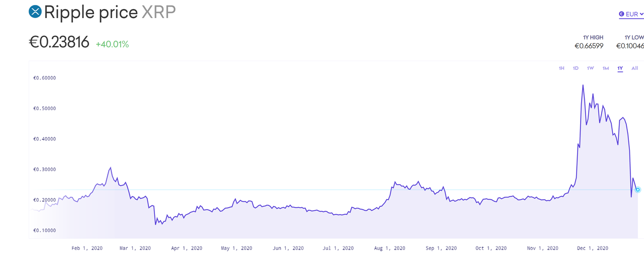Click the +40.01% change percentage

(x=112, y=44)
